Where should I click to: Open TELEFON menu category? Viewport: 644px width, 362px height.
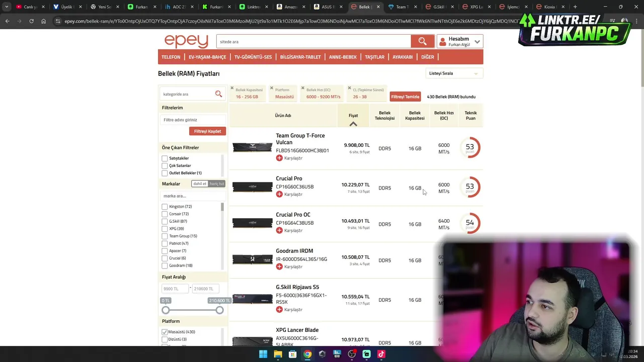coord(171,57)
